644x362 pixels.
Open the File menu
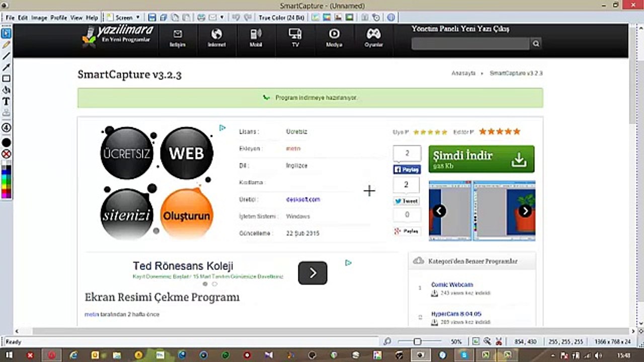10,18
